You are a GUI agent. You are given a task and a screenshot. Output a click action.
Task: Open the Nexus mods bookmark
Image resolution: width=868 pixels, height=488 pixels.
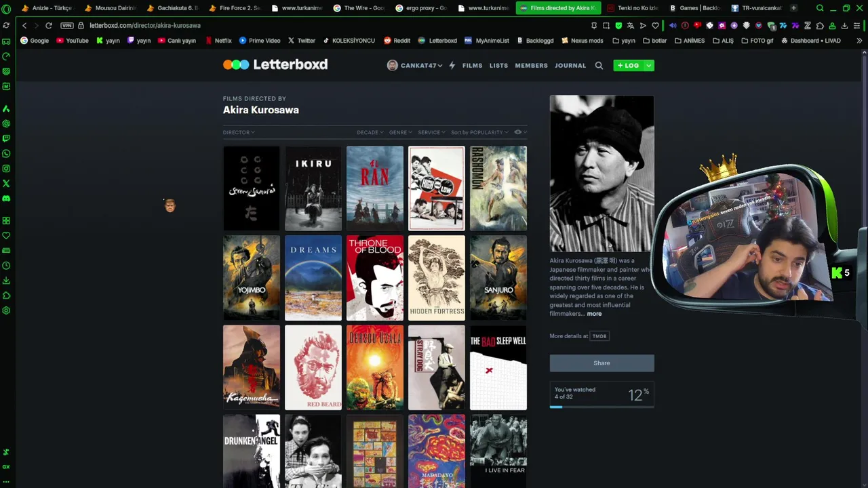pos(582,41)
